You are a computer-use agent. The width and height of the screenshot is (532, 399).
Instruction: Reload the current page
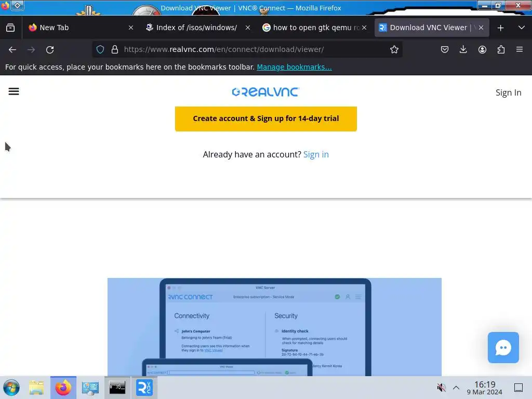tap(50, 49)
